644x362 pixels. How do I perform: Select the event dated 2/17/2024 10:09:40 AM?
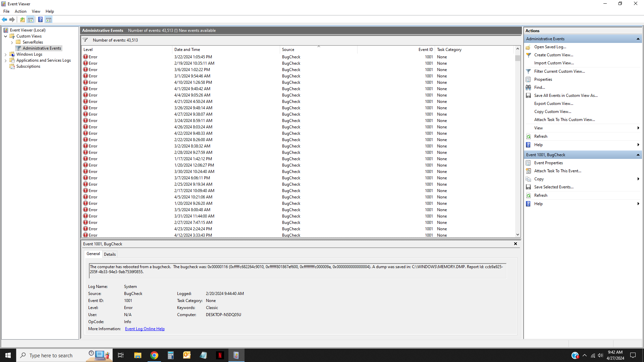click(x=298, y=191)
